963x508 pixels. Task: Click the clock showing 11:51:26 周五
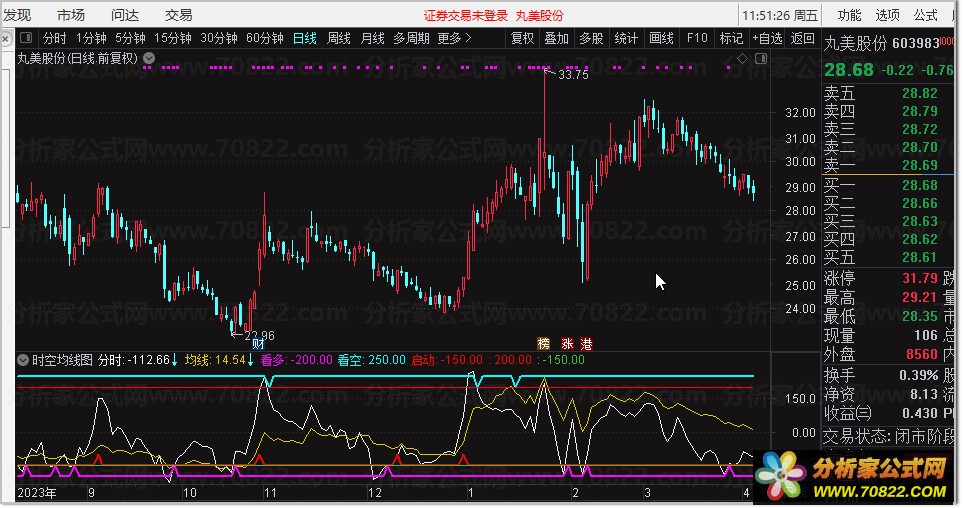780,15
